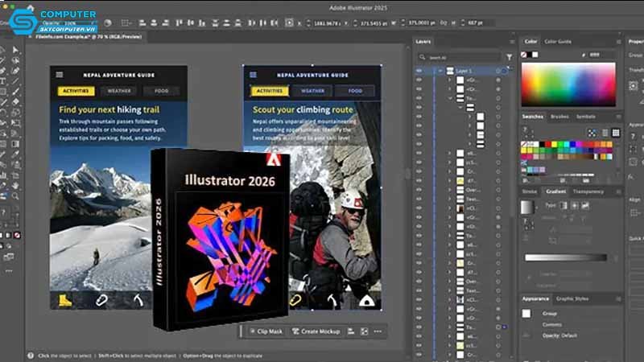
Task: Open the Gradient panel options menu
Action: pyautogui.click(x=618, y=191)
